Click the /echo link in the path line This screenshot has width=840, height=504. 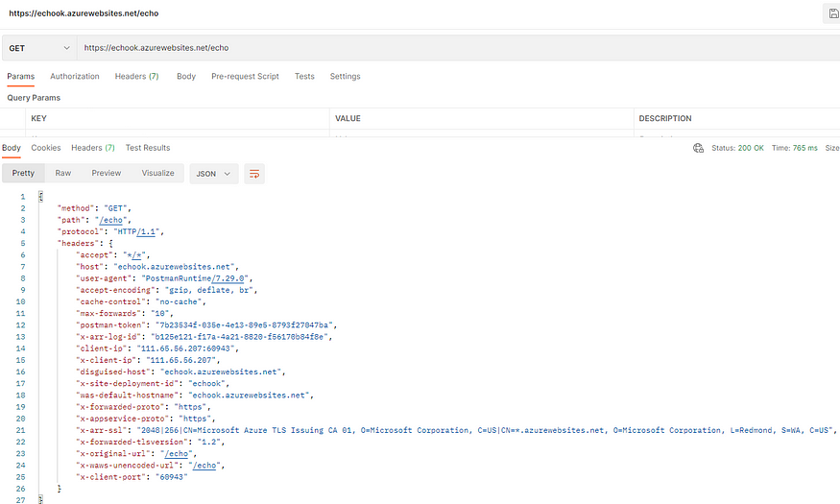pyautogui.click(x=111, y=220)
